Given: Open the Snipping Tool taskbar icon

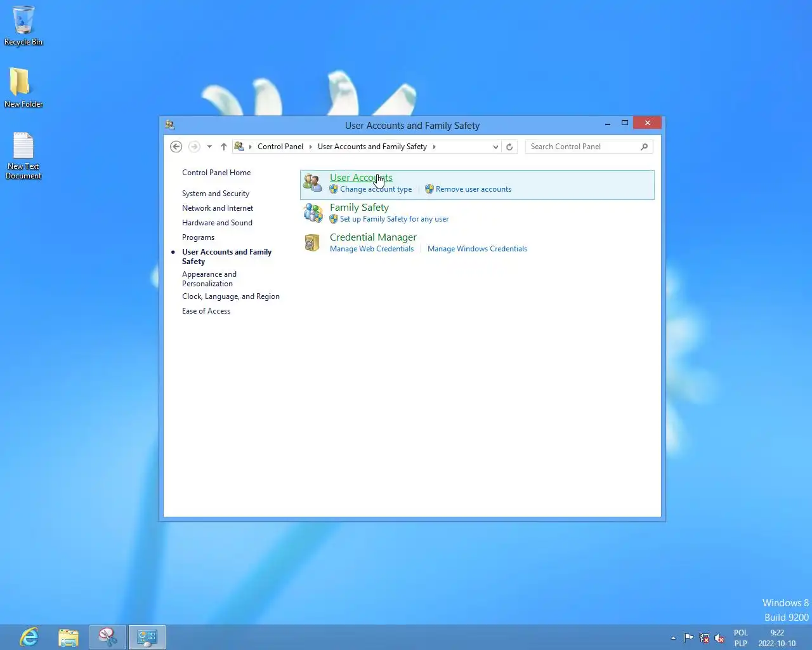Looking at the screenshot, I should coord(108,637).
